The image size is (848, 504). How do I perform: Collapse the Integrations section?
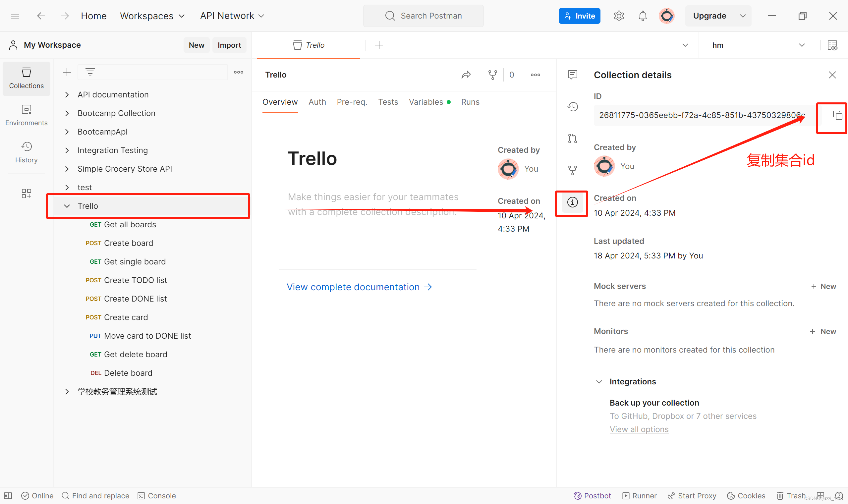pos(599,382)
